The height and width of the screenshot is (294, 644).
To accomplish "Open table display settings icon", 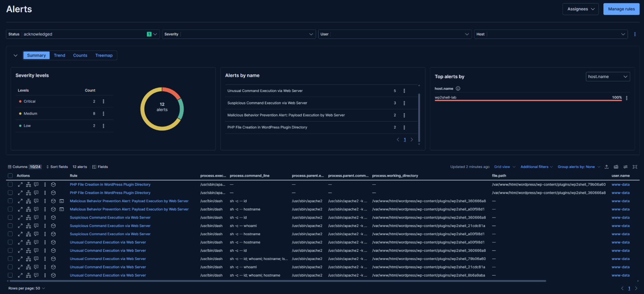I will pos(625,167).
